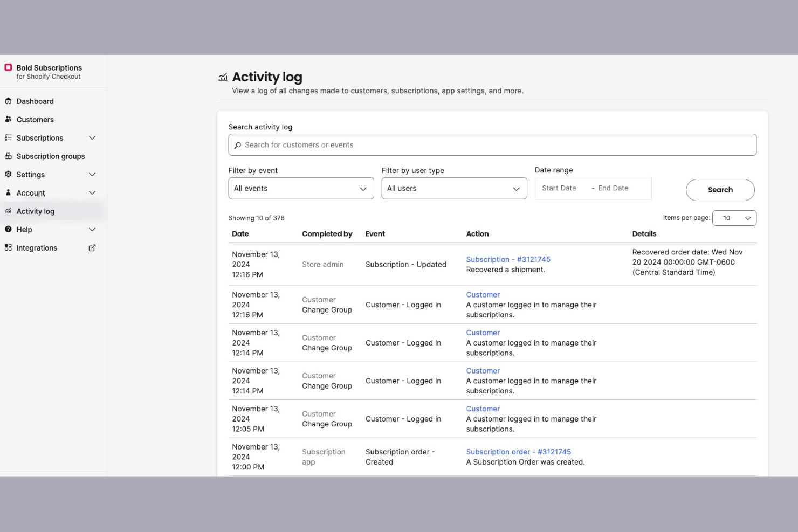798x532 pixels.
Task: Click the Subscription groups icon
Action: tap(8, 156)
